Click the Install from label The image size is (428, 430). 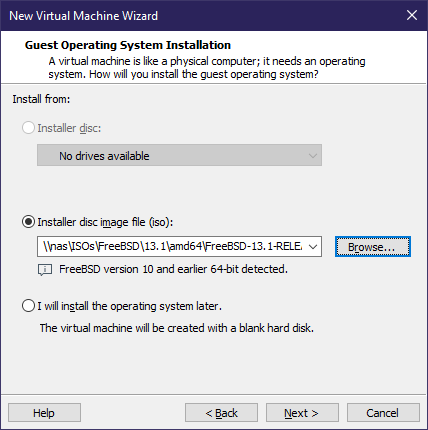[41, 99]
